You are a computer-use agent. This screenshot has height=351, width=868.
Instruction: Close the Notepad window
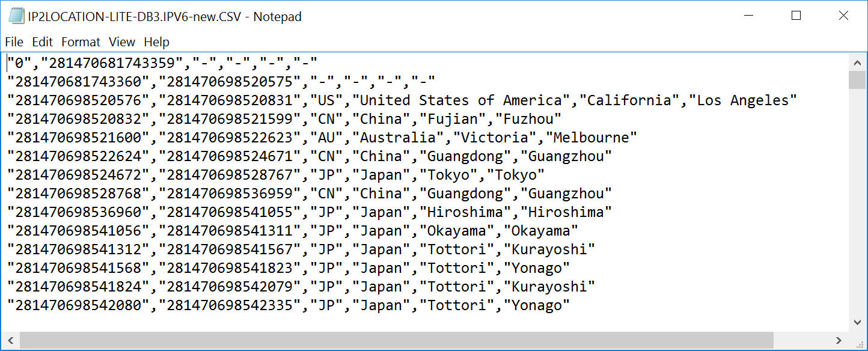coord(843,16)
